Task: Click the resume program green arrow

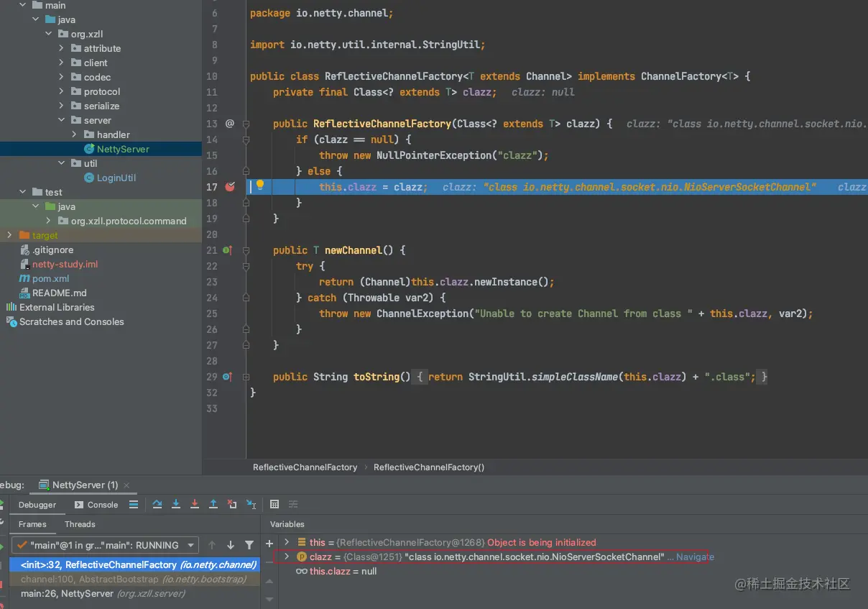Action: click(x=1, y=547)
